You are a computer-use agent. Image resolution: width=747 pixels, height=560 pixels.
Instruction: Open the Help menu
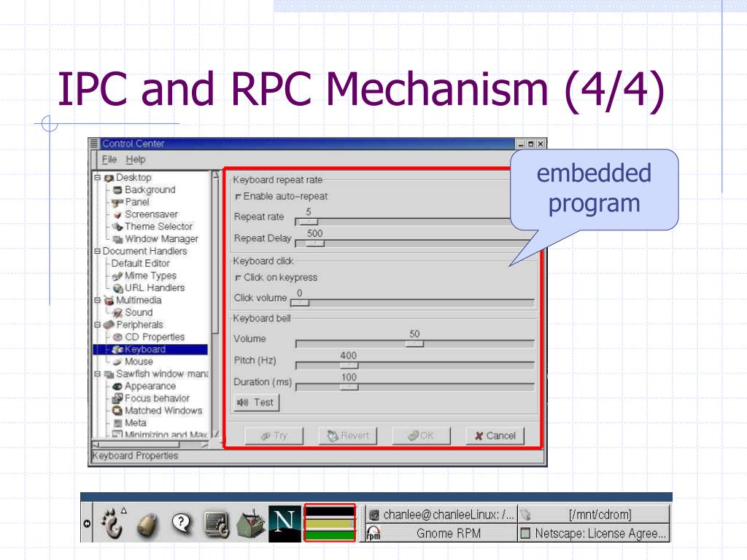[x=136, y=160]
